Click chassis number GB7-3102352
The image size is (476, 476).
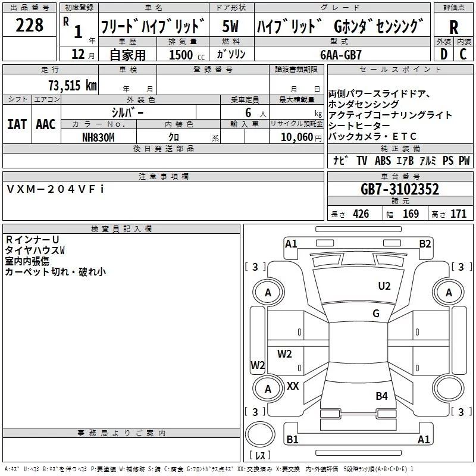coord(400,190)
